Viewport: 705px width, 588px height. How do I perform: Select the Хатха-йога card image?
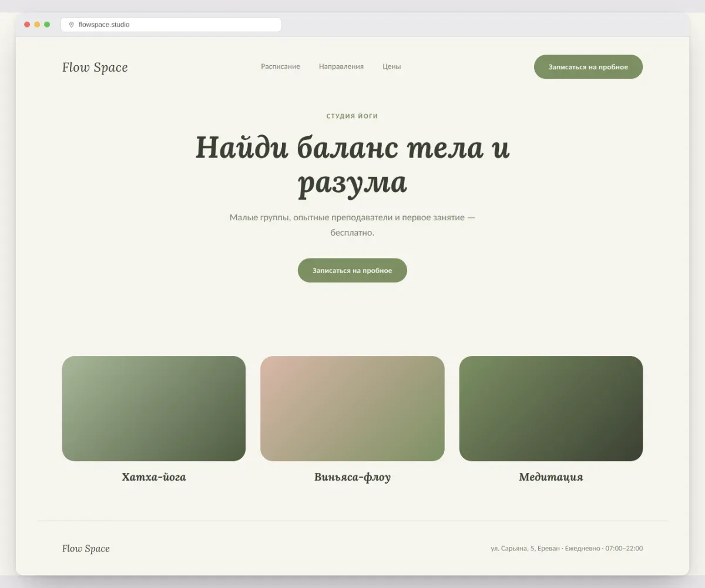[154, 408]
